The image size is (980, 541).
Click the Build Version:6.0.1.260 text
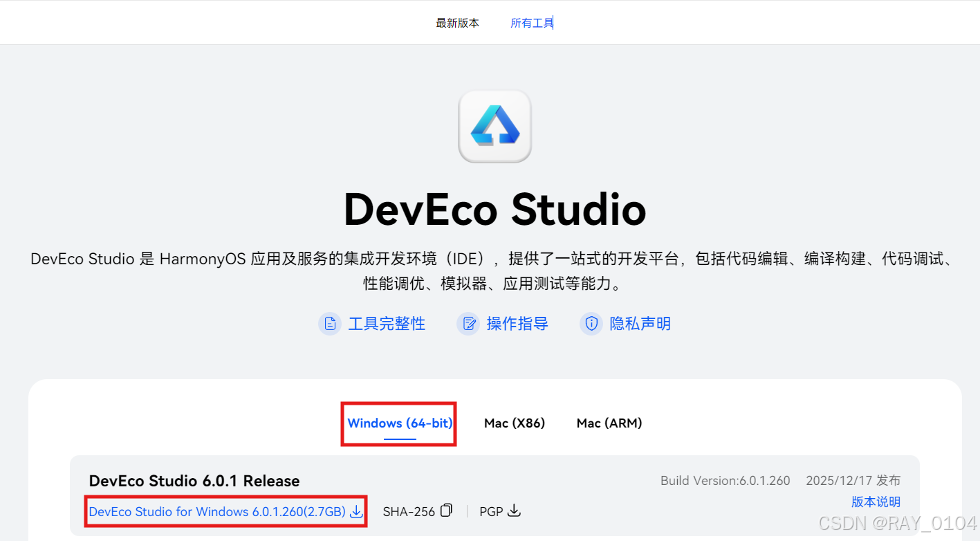(x=725, y=481)
